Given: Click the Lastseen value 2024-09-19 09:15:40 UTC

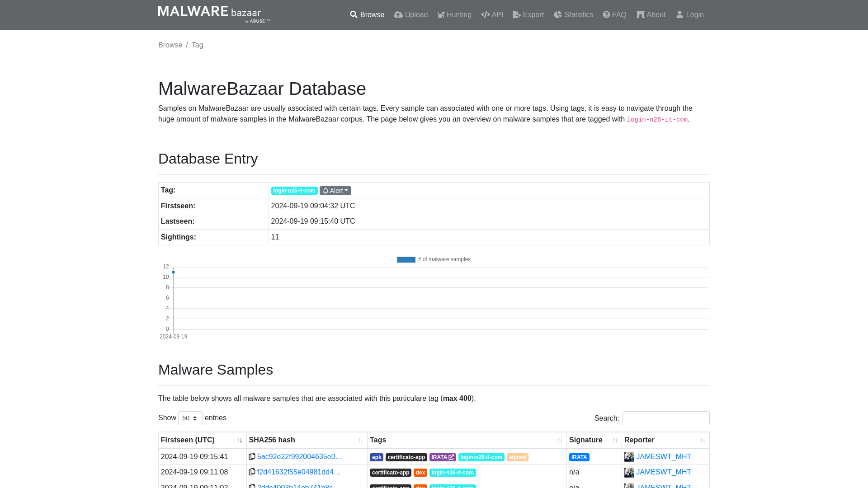Looking at the screenshot, I should 313,221.
